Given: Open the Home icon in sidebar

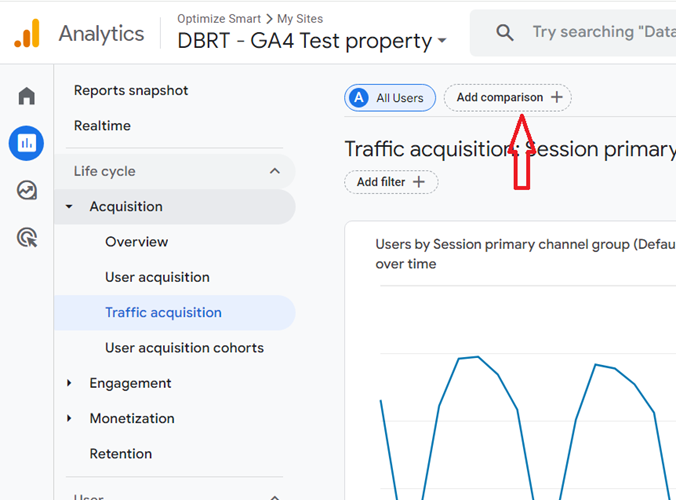Looking at the screenshot, I should coord(26,96).
